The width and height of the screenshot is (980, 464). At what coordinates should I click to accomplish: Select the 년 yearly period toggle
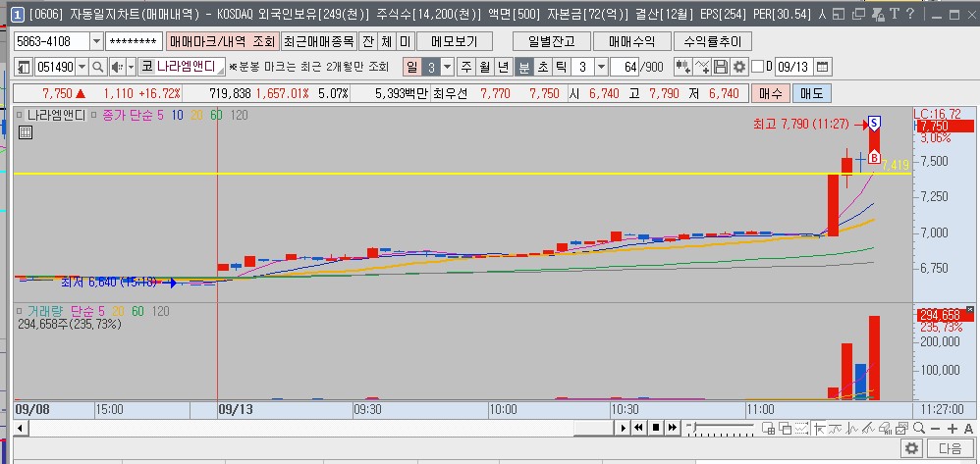(x=505, y=67)
